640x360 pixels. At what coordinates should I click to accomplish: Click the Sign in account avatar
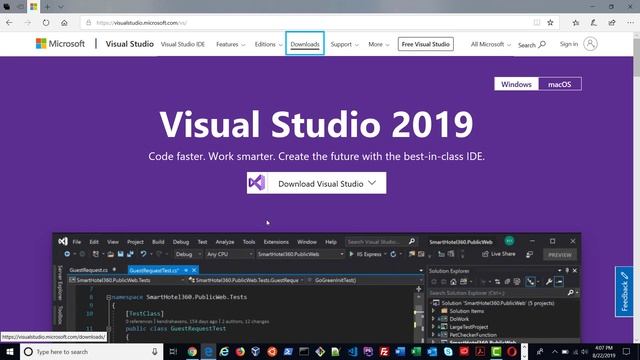click(590, 44)
